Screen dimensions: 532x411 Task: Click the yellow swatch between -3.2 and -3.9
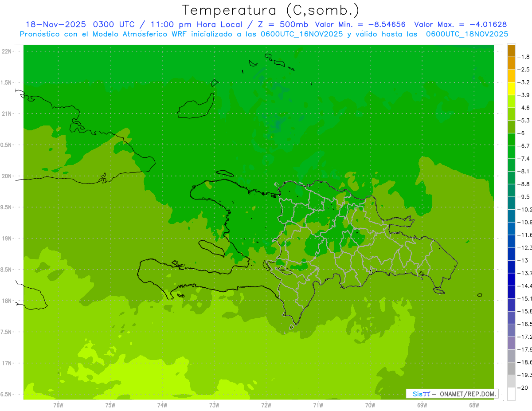click(511, 89)
